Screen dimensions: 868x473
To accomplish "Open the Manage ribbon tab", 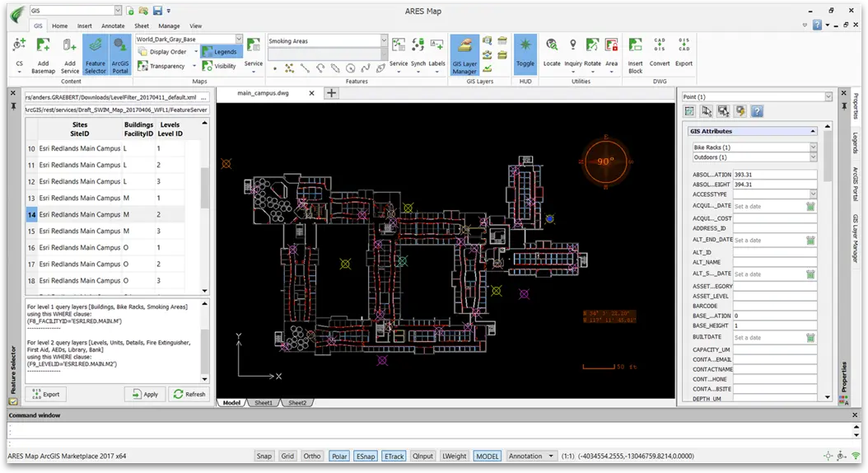I will click(169, 26).
